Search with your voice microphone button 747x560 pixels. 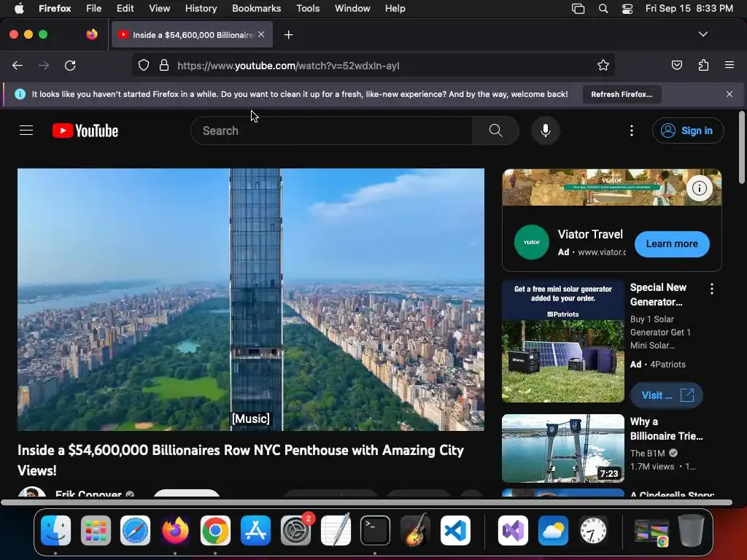(546, 131)
